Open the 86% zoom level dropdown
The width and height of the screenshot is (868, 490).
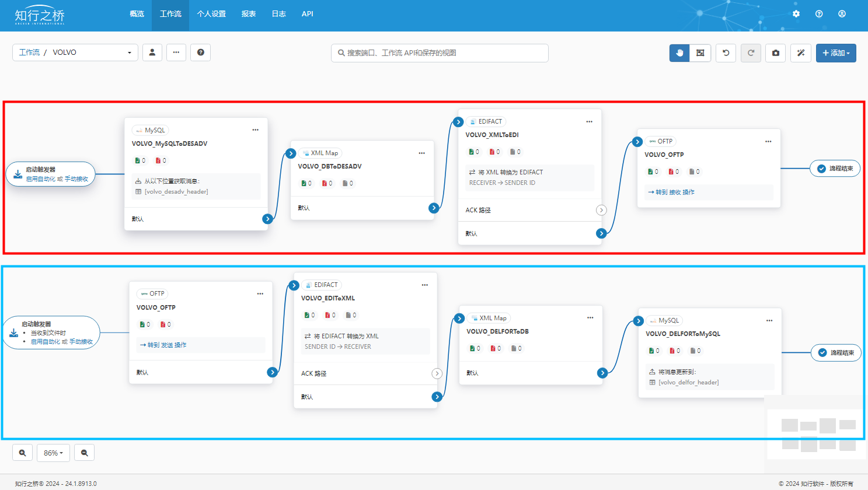53,453
